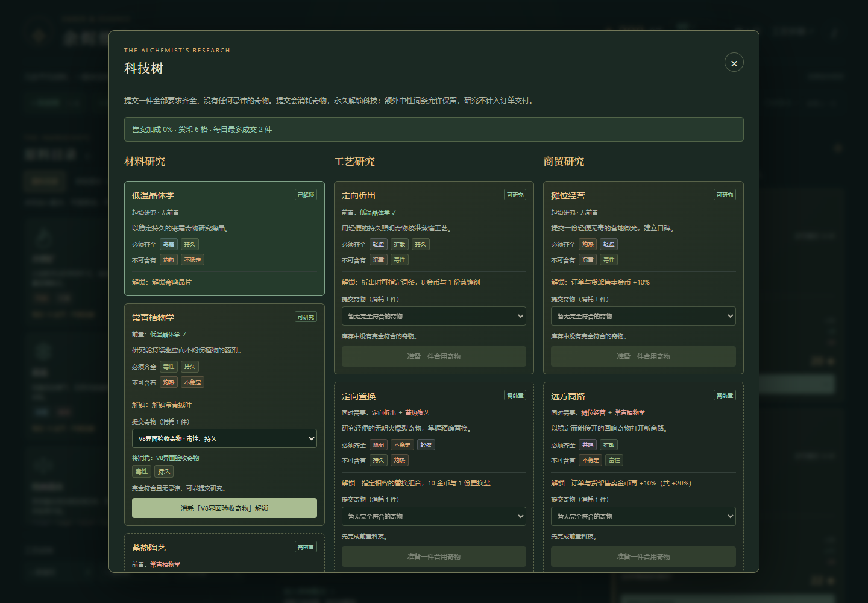This screenshot has height=603, width=868.
Task: Click 解锁常青绒叶 unlock text
Action: 172,405
